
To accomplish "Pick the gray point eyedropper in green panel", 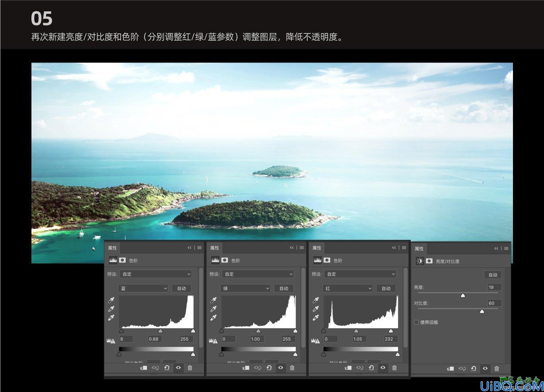I will pyautogui.click(x=214, y=309).
